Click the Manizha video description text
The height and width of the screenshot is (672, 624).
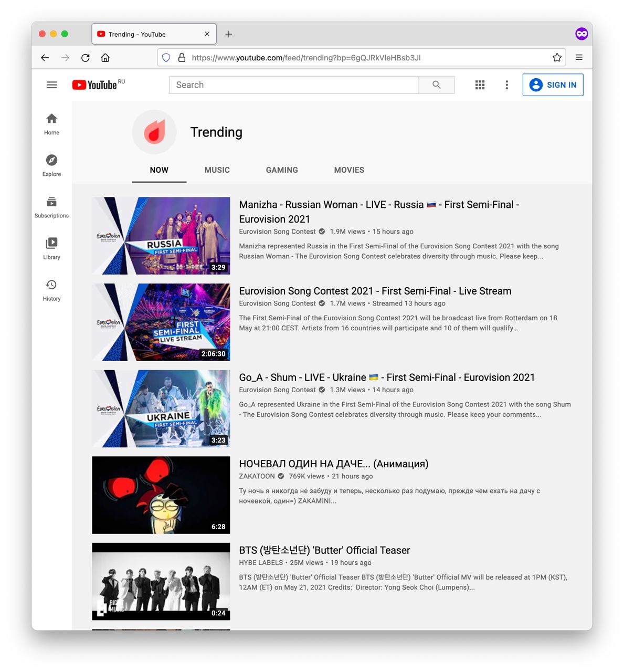click(399, 251)
